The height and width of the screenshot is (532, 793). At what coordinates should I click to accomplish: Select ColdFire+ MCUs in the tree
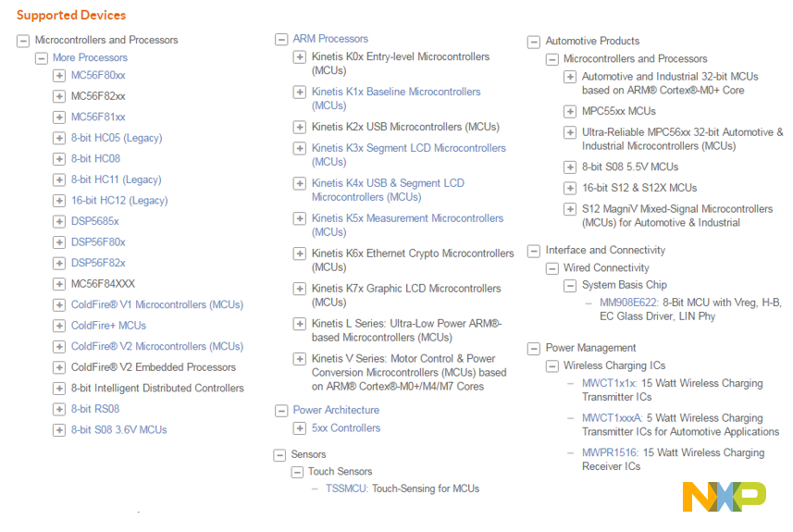coord(108,326)
